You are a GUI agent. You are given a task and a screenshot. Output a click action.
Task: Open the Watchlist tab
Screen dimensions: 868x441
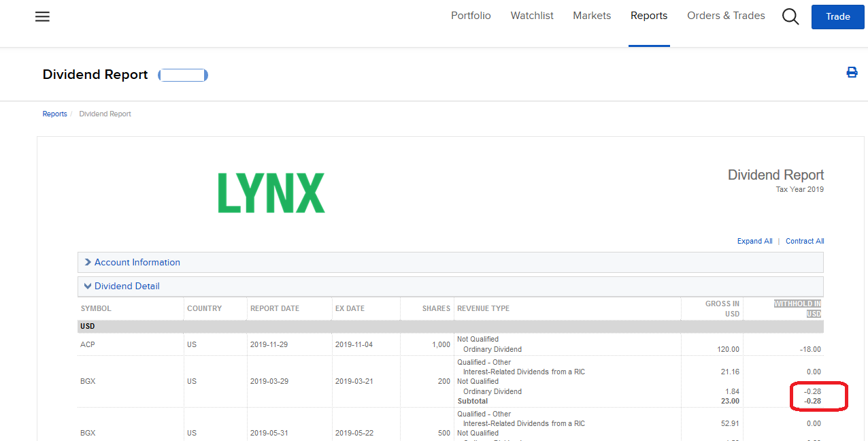(532, 16)
